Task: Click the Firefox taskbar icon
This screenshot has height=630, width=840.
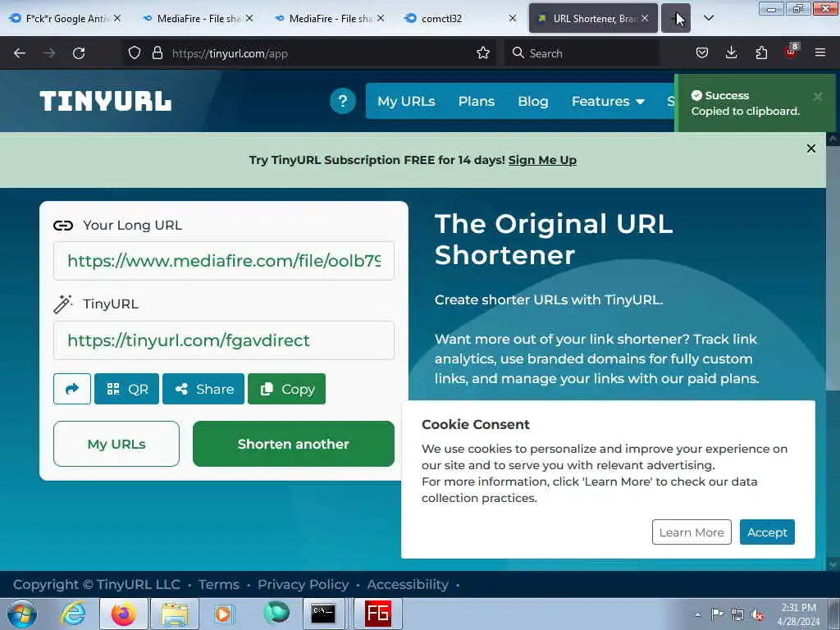Action: click(x=123, y=614)
